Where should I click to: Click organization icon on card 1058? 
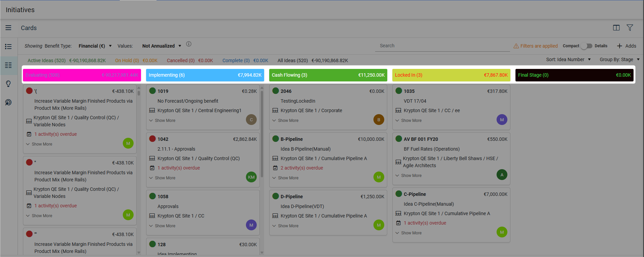(x=152, y=216)
